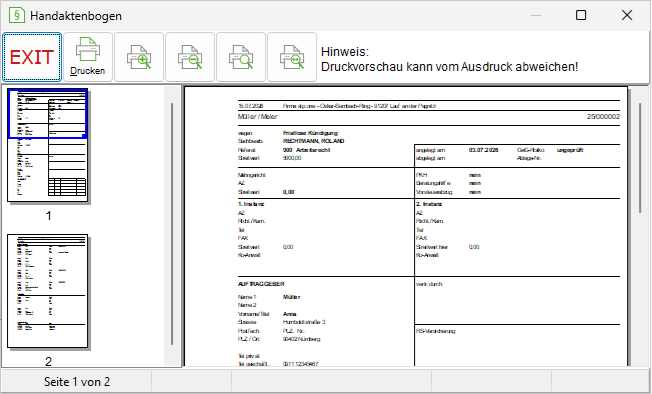Close the Handaktenbogen window
This screenshot has width=652, height=394.
point(627,15)
